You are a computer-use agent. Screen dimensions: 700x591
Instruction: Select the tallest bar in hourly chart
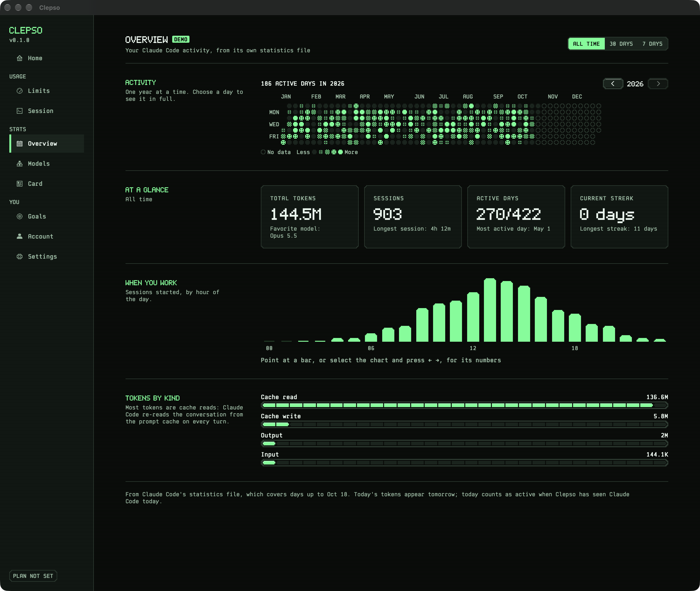pos(490,310)
